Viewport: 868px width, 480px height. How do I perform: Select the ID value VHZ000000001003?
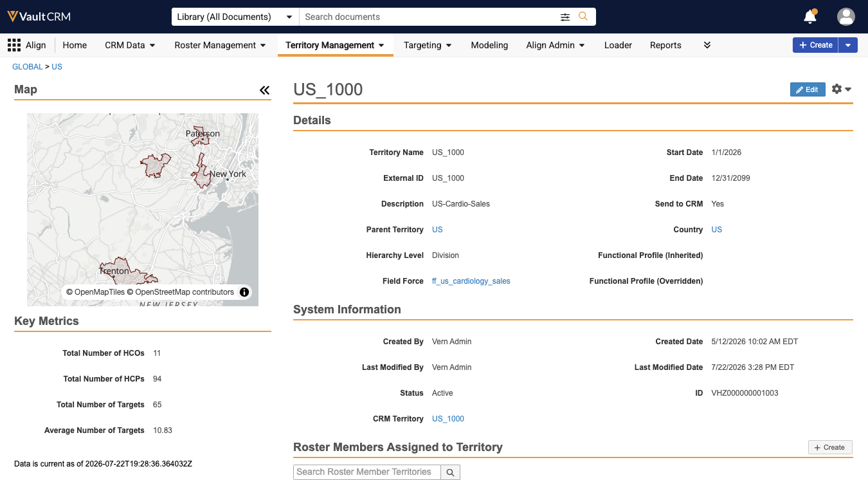[745, 393]
